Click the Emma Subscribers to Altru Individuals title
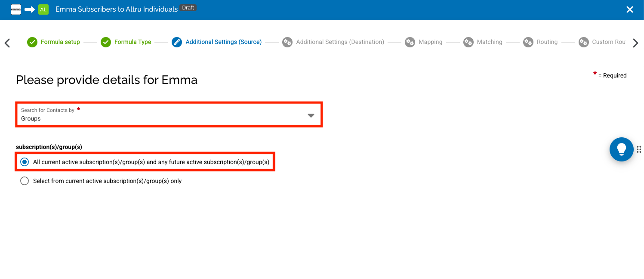 coord(117,9)
